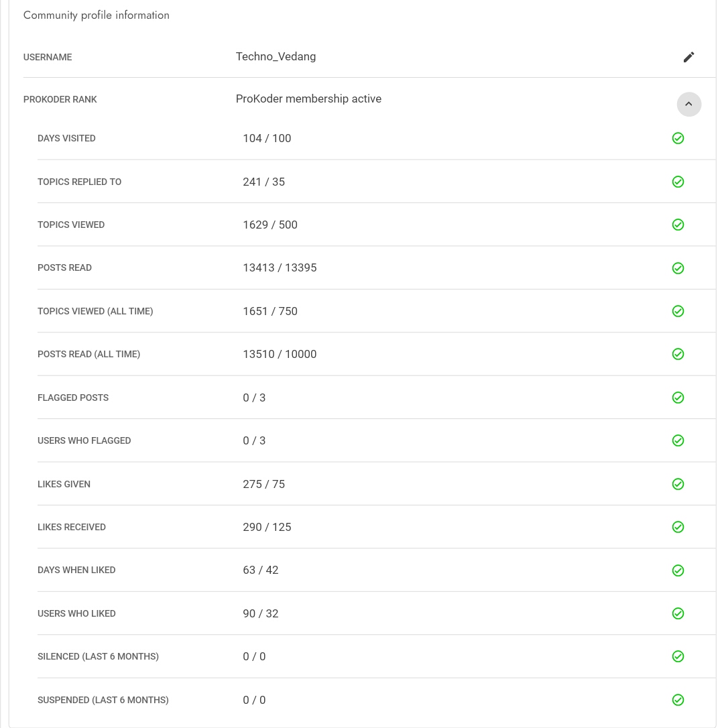Click the USERS WHO FLAGGED label

tap(84, 440)
